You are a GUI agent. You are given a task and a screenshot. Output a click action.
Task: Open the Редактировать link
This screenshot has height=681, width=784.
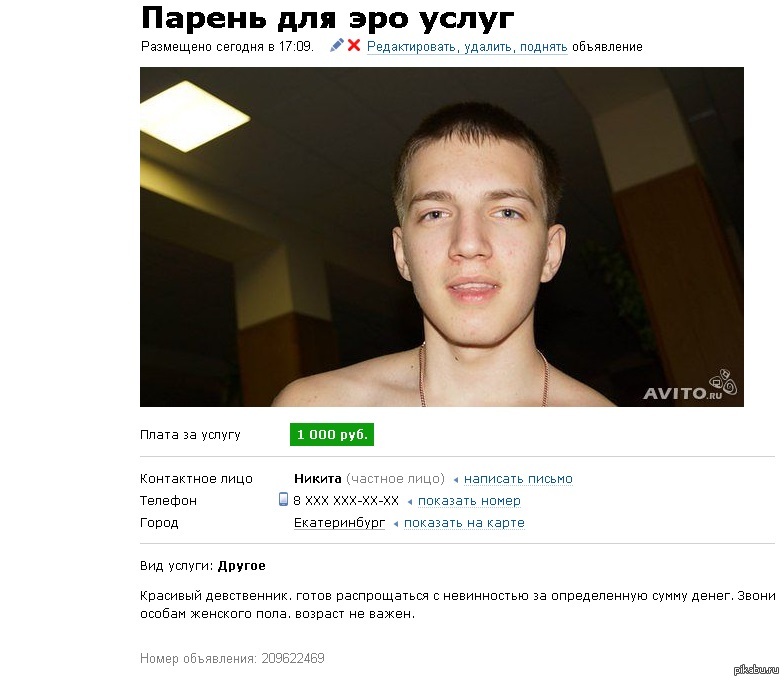[413, 46]
